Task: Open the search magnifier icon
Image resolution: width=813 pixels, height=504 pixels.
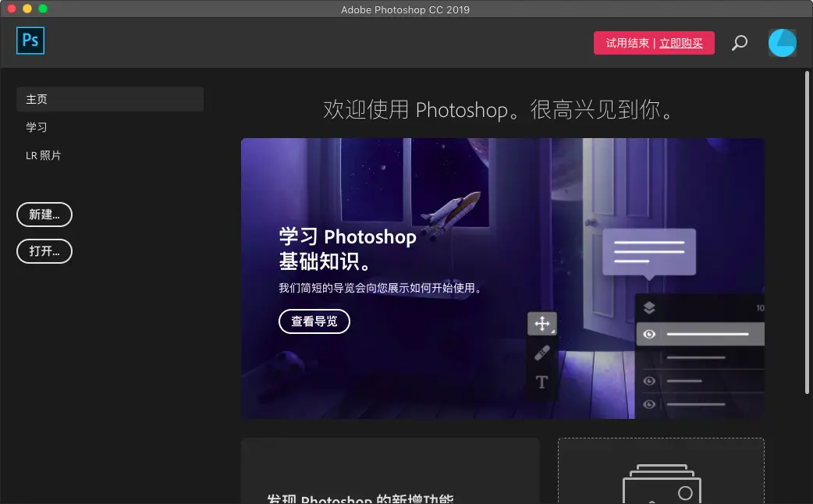Action: click(739, 43)
